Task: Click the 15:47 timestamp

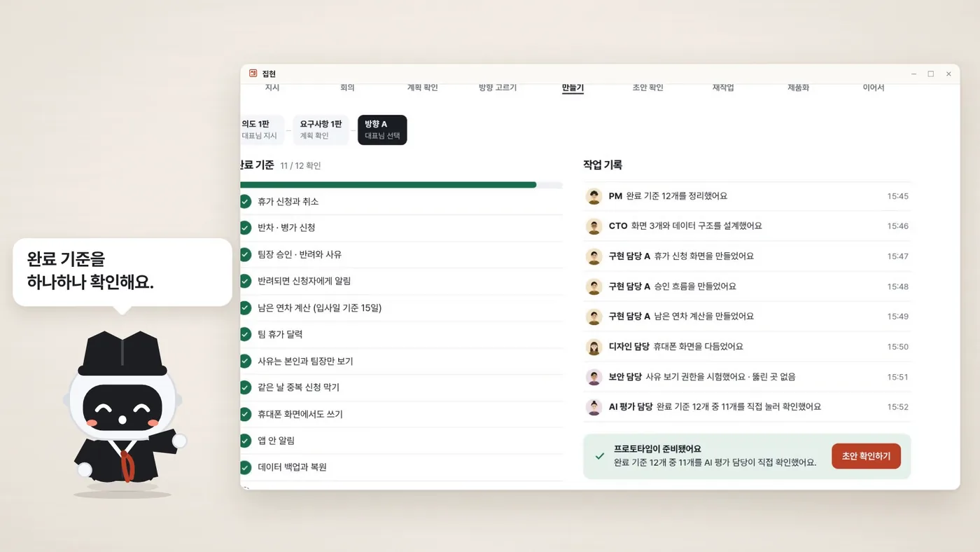Action: 897,256
